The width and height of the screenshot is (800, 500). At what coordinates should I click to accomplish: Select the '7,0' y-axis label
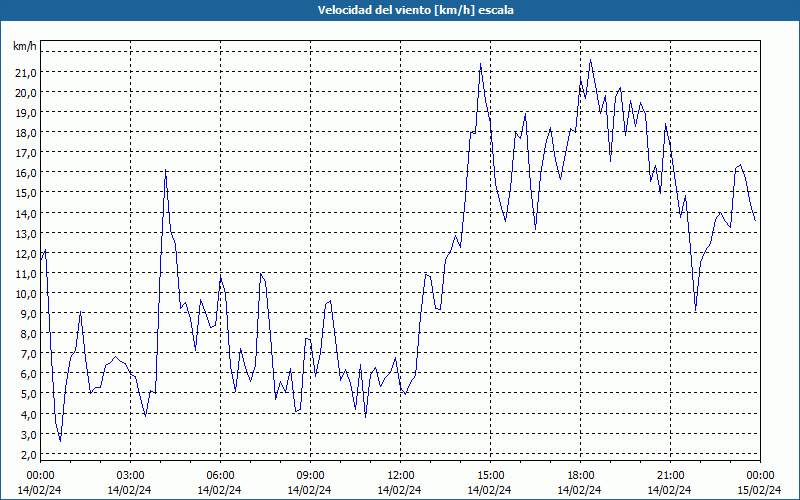click(x=28, y=354)
